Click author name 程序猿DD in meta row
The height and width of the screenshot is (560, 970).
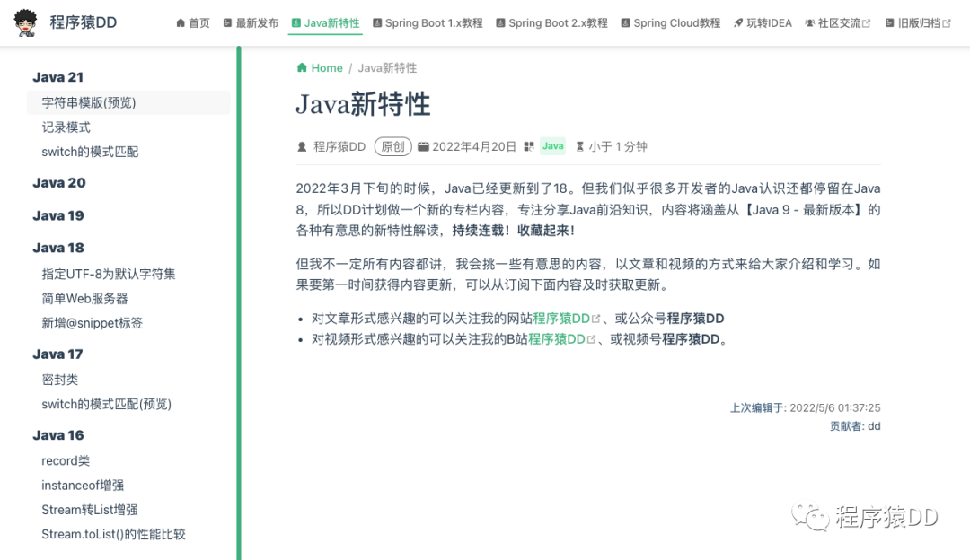coord(339,146)
